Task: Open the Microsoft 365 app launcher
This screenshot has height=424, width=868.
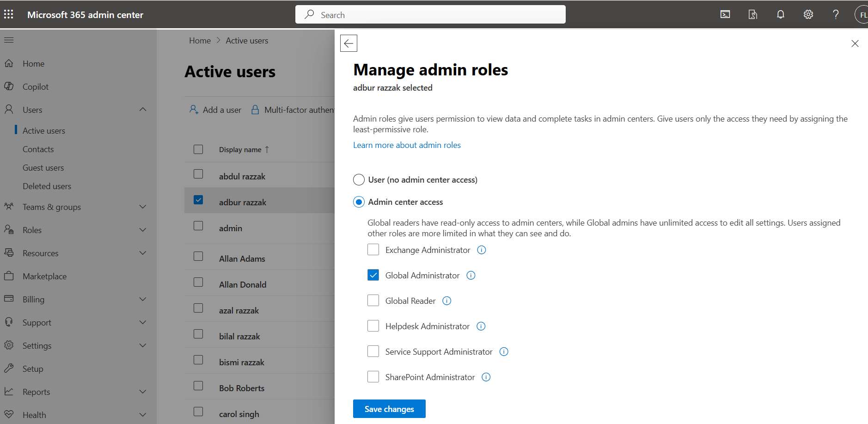Action: coord(8,14)
